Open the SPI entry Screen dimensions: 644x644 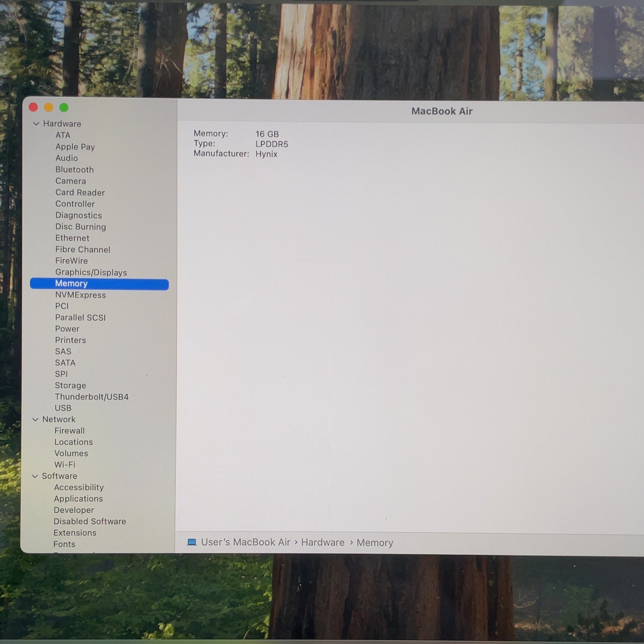click(61, 374)
